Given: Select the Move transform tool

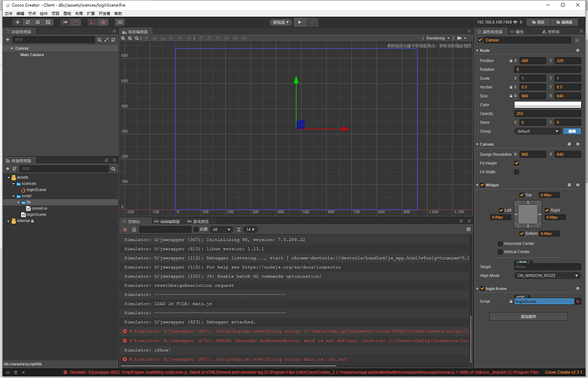Looking at the screenshot, I should coord(17,22).
